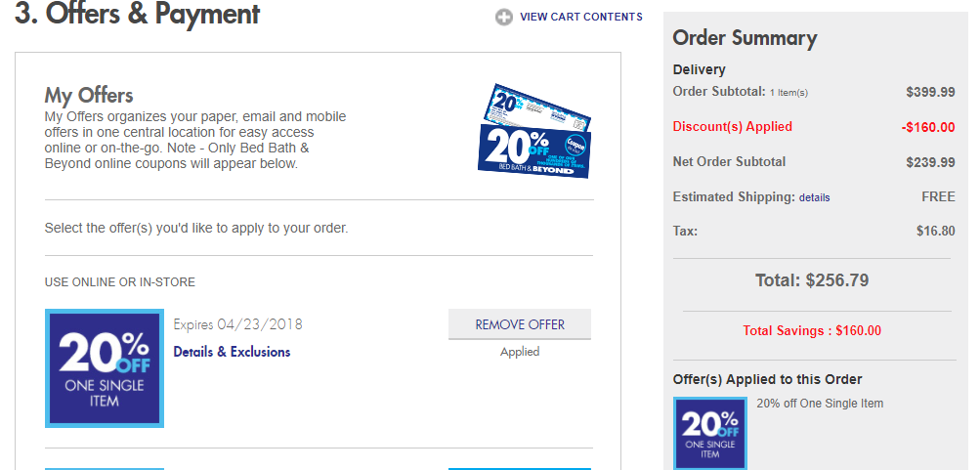
Task: Click the Remove Offer button
Action: tap(520, 324)
